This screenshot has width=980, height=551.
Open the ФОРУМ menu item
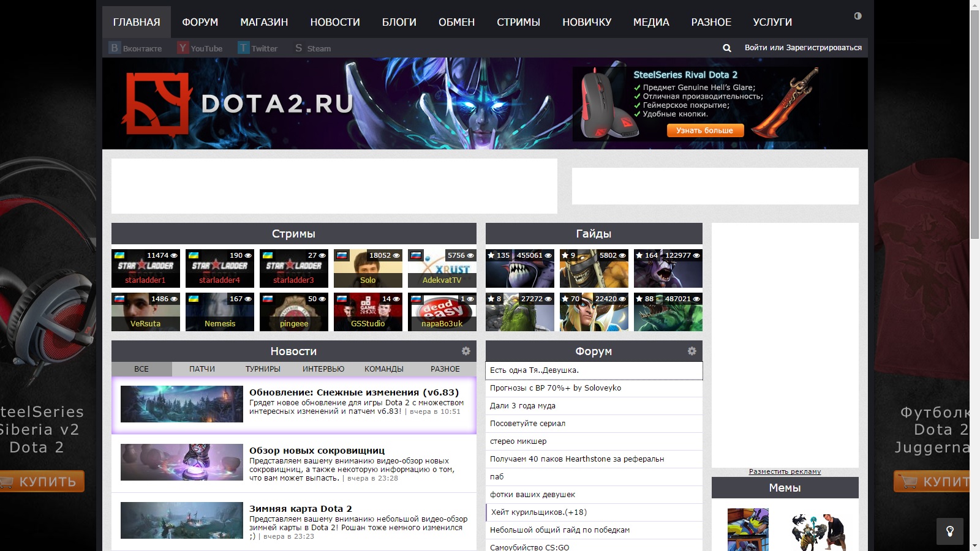[x=200, y=22]
